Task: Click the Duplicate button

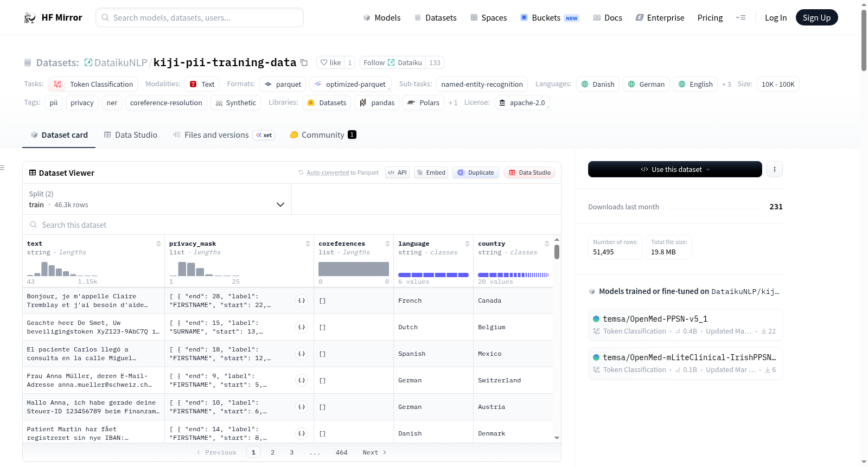Action: [475, 172]
